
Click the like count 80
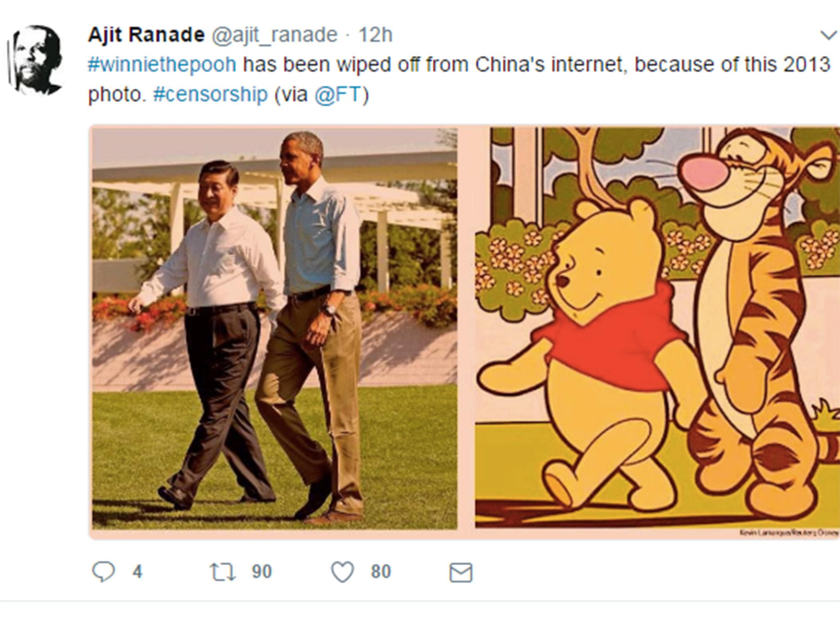(381, 572)
